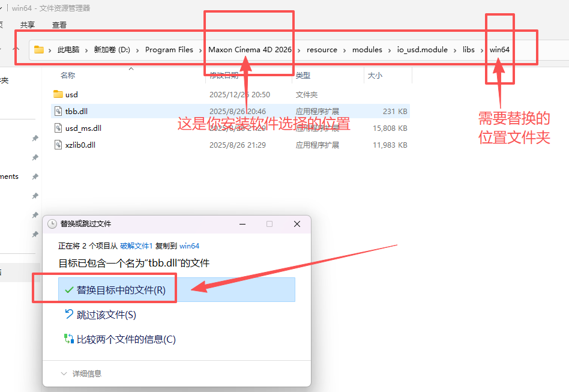The height and width of the screenshot is (392, 569).
Task: Navigate to Maxon Cinema 4D 2026 breadcrumb
Action: pyautogui.click(x=248, y=50)
